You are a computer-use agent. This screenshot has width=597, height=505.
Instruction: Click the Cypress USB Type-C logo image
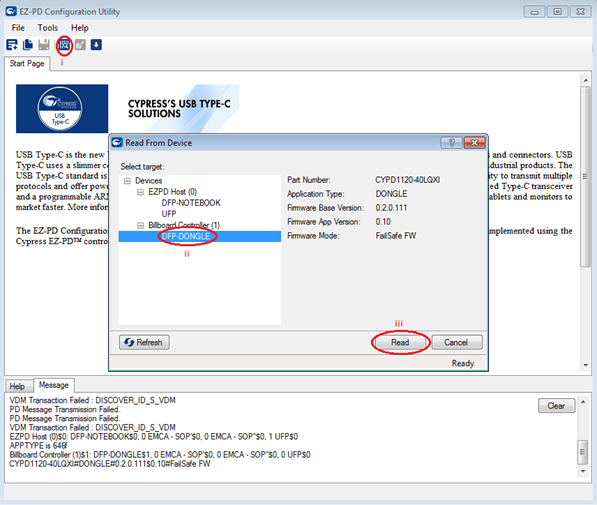pyautogui.click(x=62, y=109)
